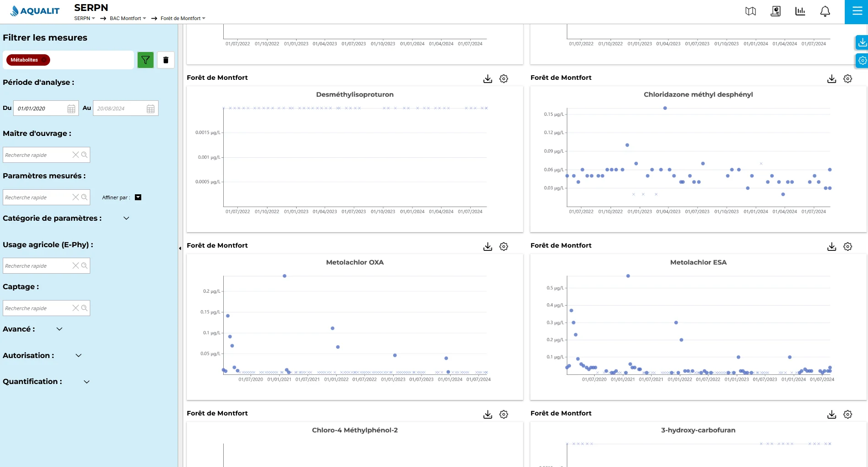The width and height of the screenshot is (868, 467).
Task: Clear the Paramètres mesurés search field
Action: click(76, 197)
